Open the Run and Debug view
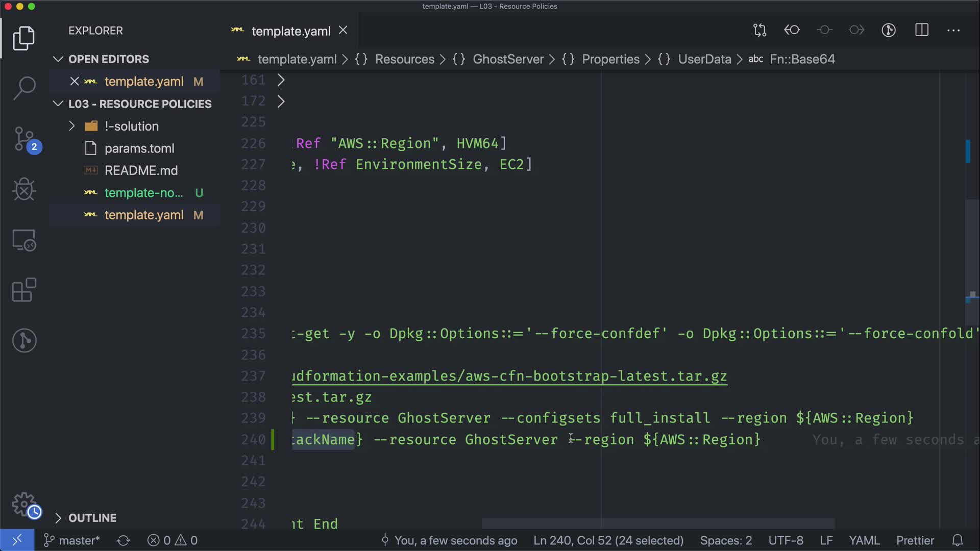This screenshot has height=551, width=980. pyautogui.click(x=24, y=189)
